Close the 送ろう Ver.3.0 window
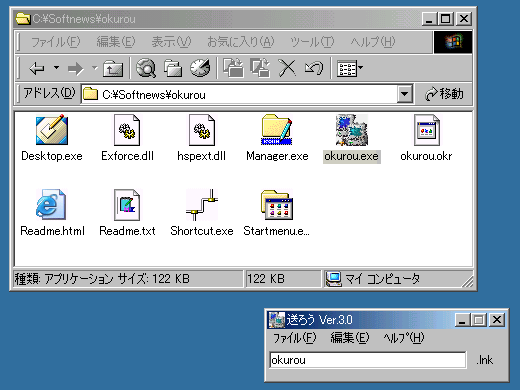The image size is (520, 390). coord(497,320)
